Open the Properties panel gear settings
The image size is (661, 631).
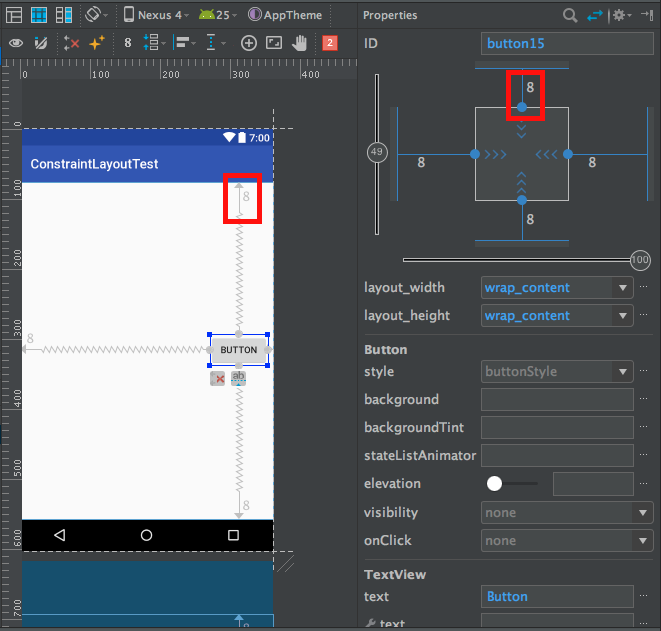tap(621, 16)
